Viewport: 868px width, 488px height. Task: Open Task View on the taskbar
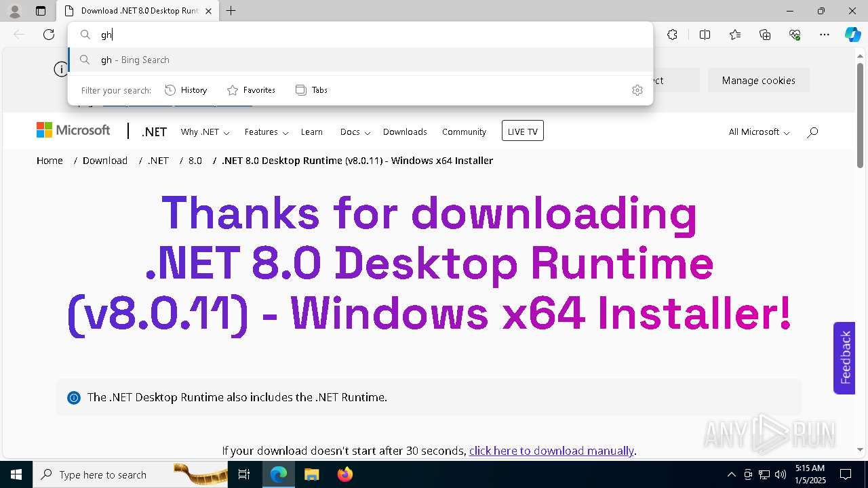pyautogui.click(x=245, y=474)
